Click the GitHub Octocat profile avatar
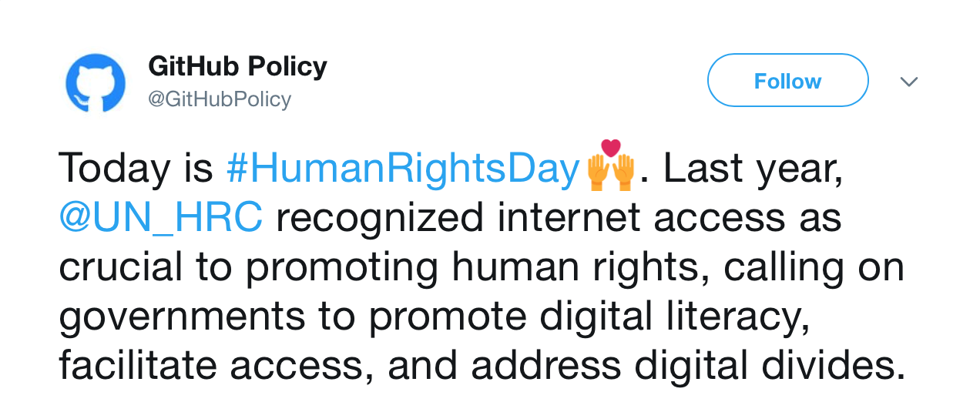Viewport: 980px width, 402px height. 96,83
